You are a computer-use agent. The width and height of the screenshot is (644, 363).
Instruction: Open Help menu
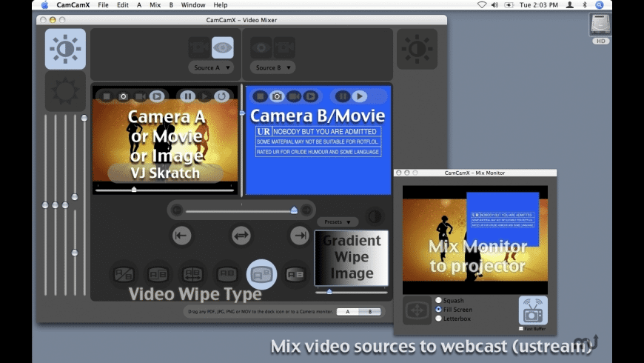[x=220, y=5]
